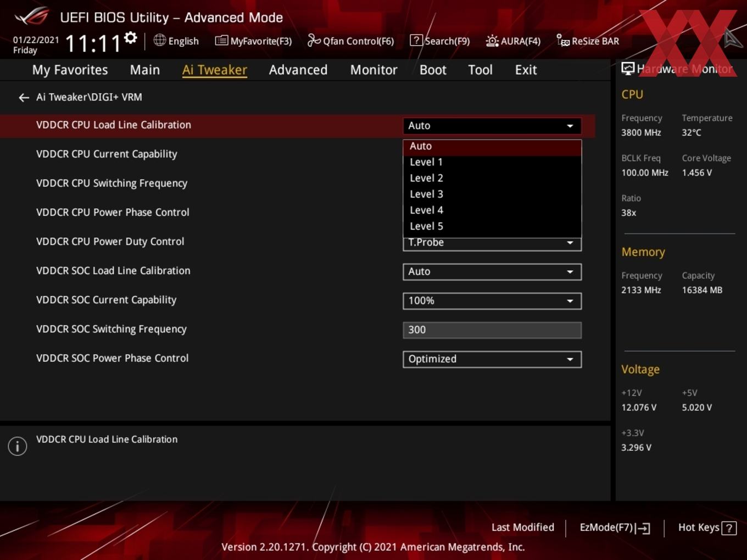Click the +5V reading 5.020 V

click(696, 408)
